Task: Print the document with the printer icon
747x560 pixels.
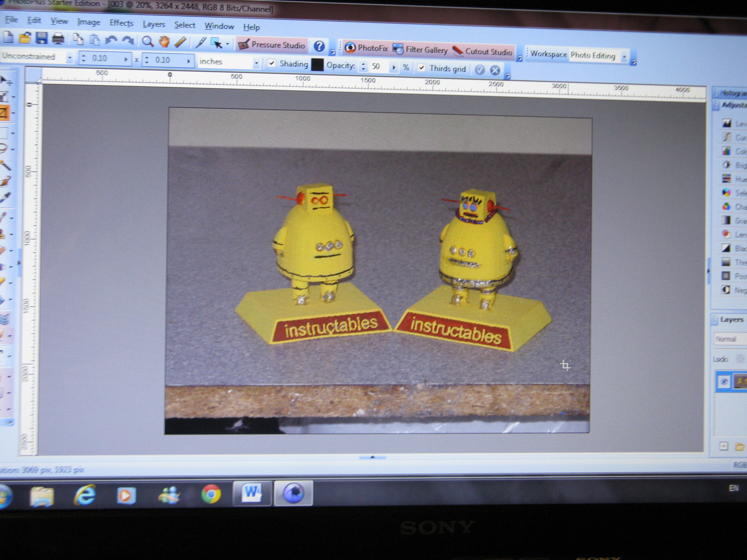Action: (58, 39)
